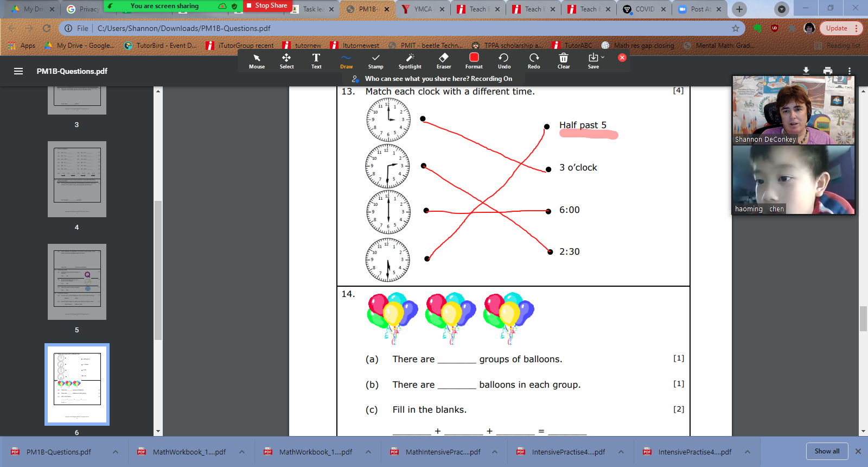Open the Chrome profile avatar
The height and width of the screenshot is (467, 868).
[x=809, y=28]
